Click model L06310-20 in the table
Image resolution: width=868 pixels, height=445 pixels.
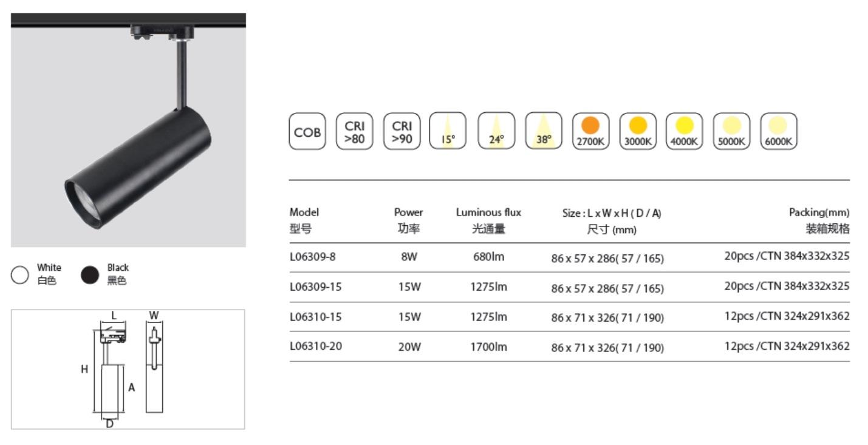(x=315, y=346)
